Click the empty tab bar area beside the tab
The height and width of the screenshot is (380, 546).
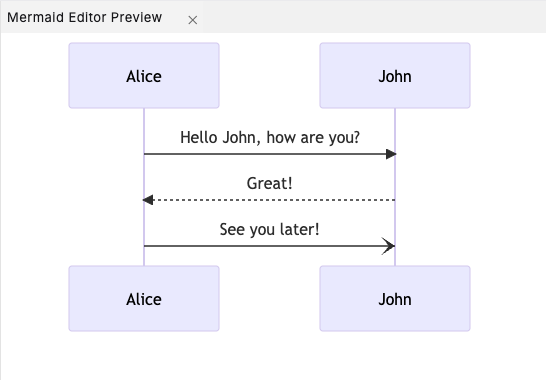click(374, 17)
